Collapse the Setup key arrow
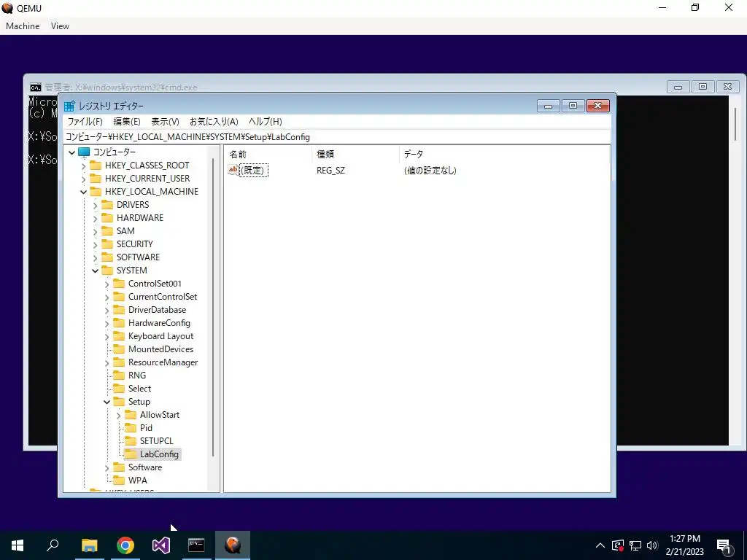Screen dimensions: 747x560 [107, 402]
